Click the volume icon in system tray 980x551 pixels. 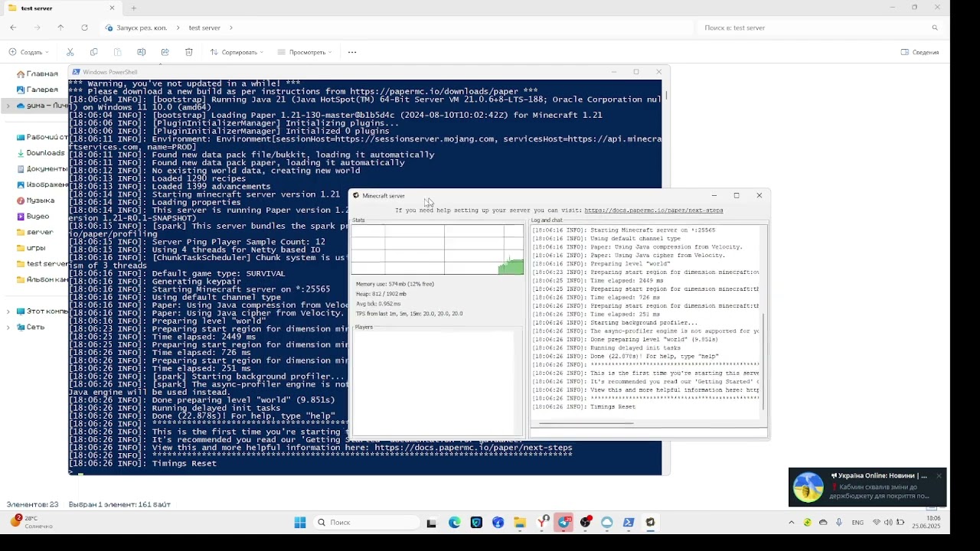point(888,523)
